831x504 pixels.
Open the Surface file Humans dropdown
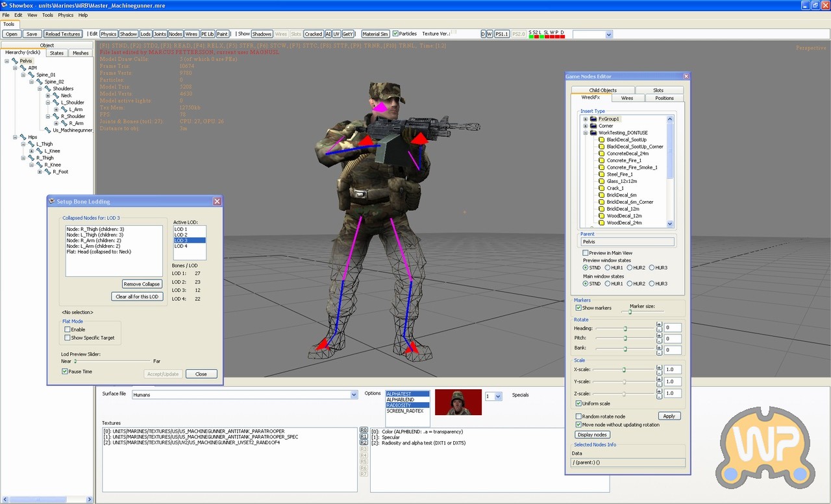point(354,395)
